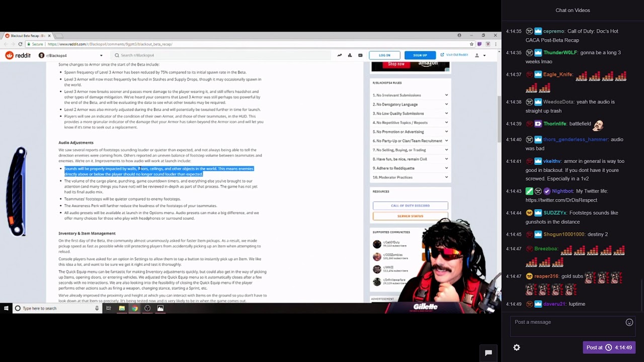Open the r/CODZombies community avatar
The height and width of the screenshot is (362, 644).
[x=377, y=257]
